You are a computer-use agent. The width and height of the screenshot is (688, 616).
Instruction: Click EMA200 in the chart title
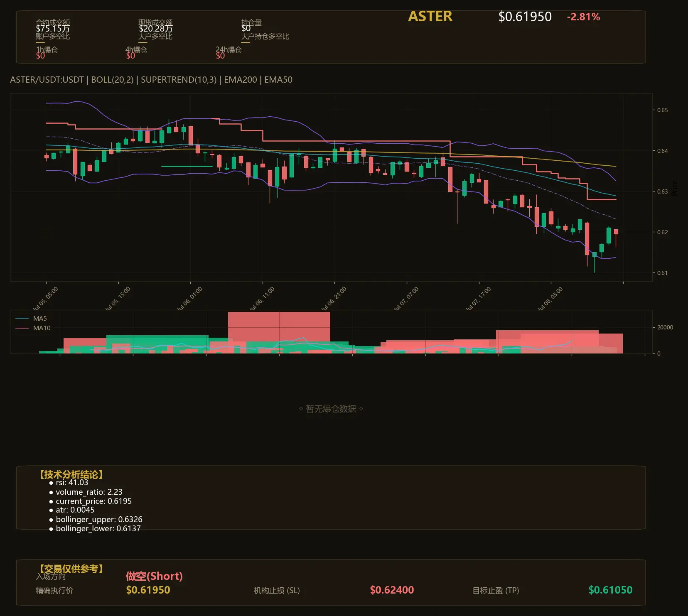(x=241, y=80)
